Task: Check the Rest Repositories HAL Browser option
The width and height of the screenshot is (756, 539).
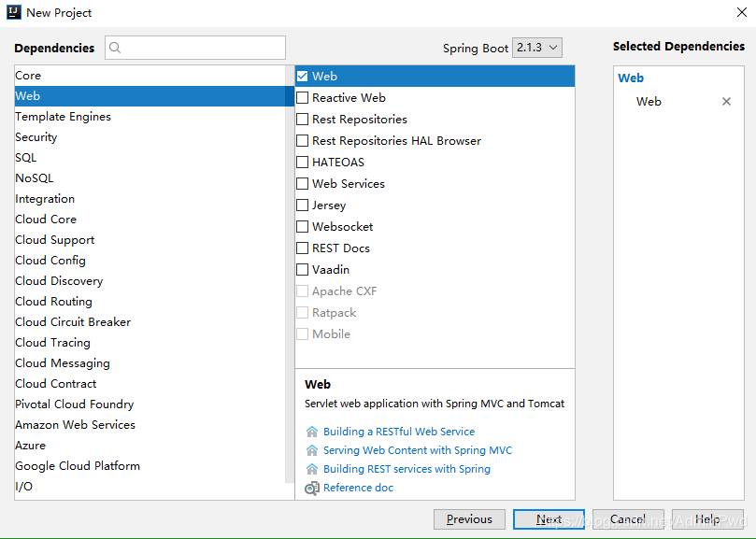Action: 302,141
